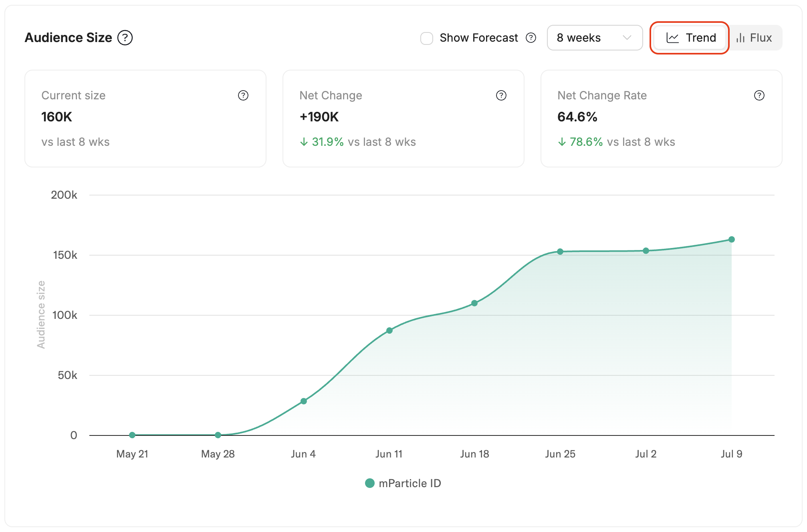This screenshot has width=807, height=532.
Task: Click the 150k y-axis label
Action: click(65, 255)
